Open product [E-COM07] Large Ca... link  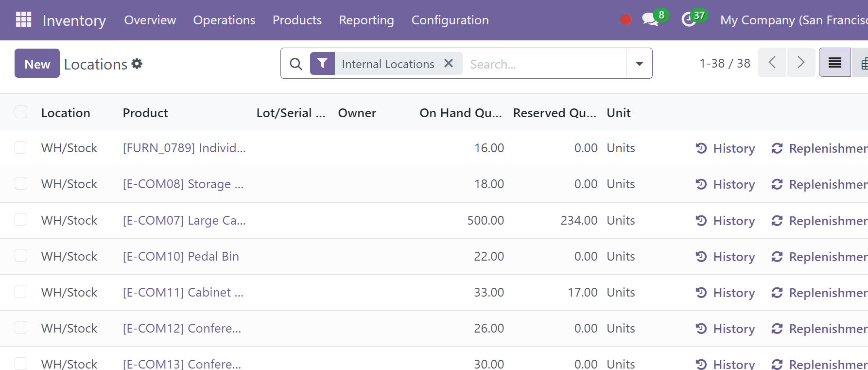pyautogui.click(x=184, y=220)
